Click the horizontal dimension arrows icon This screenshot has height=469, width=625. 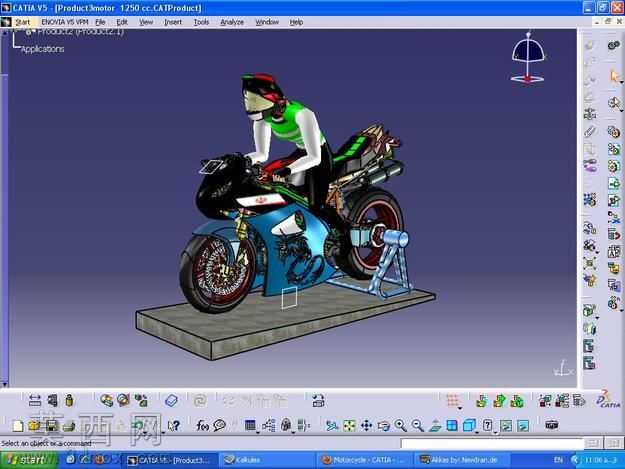click(35, 400)
